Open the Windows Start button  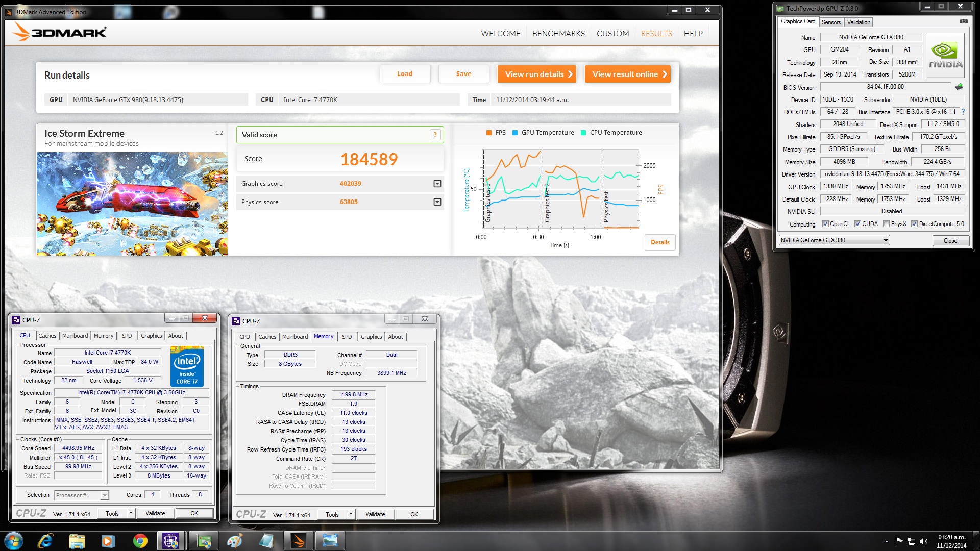tap(14, 541)
